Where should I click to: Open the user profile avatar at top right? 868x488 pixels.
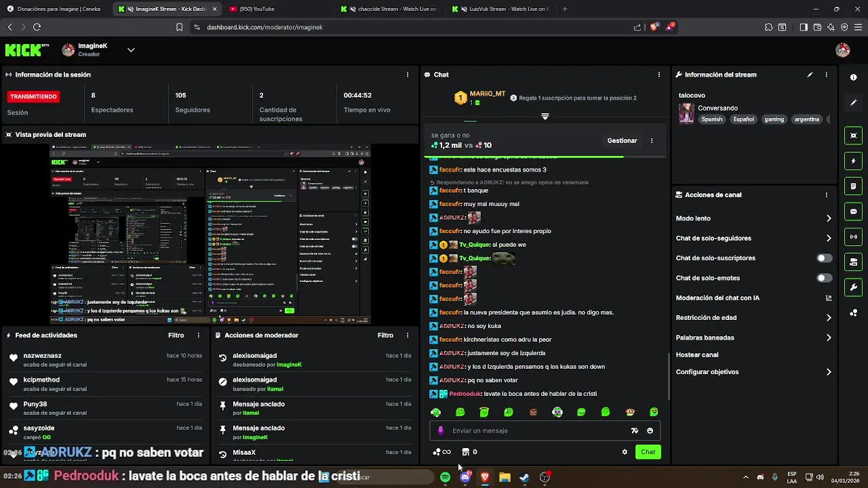[x=843, y=50]
